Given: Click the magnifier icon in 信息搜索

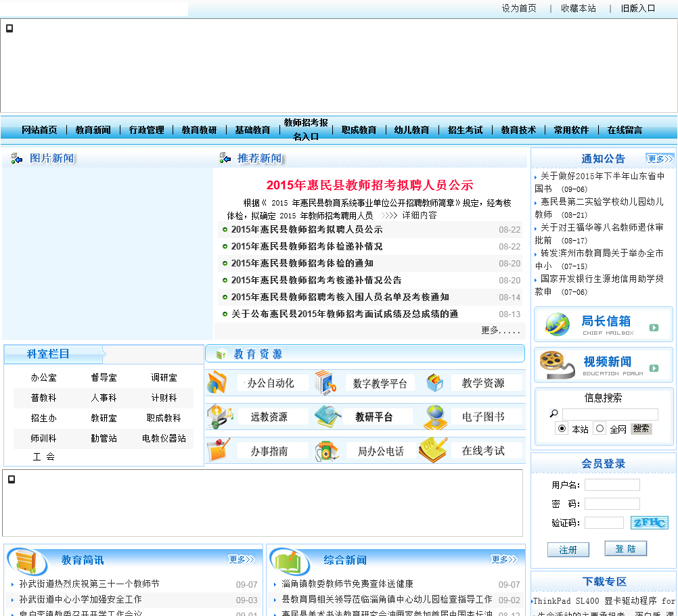Looking at the screenshot, I should coord(553,413).
